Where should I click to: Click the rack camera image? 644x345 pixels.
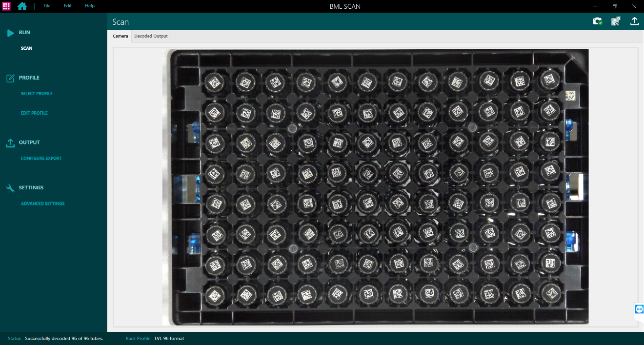coord(375,187)
